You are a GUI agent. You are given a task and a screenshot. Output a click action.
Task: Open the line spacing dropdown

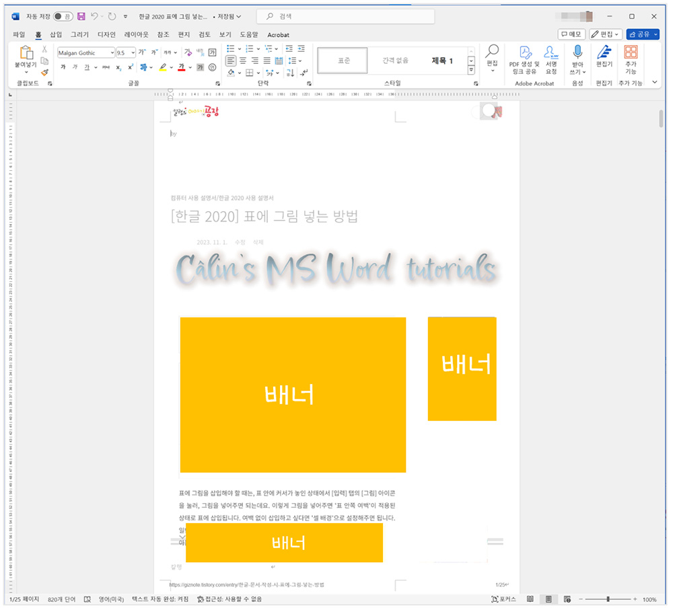(295, 61)
